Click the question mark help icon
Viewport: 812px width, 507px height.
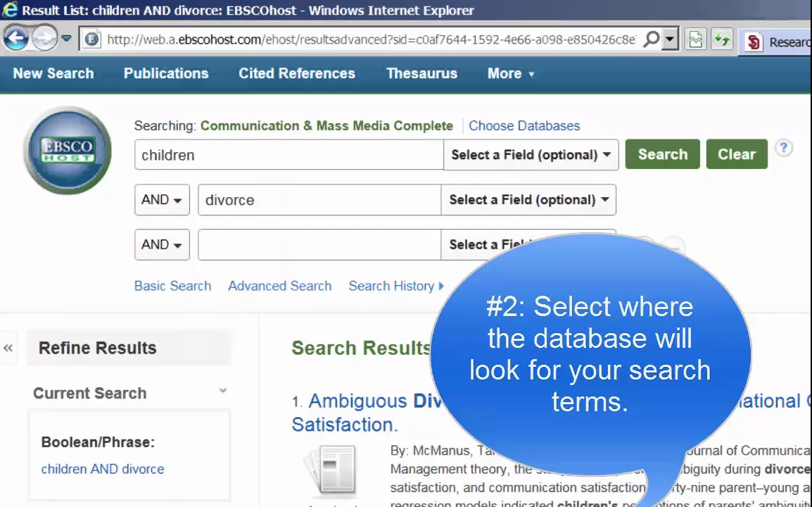[x=784, y=149]
